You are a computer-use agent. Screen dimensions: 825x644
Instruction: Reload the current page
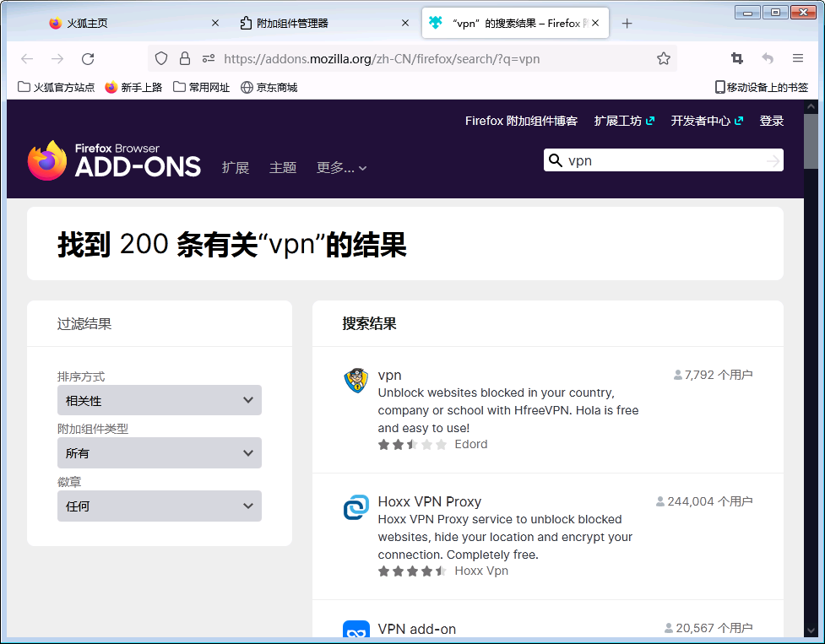pos(88,59)
